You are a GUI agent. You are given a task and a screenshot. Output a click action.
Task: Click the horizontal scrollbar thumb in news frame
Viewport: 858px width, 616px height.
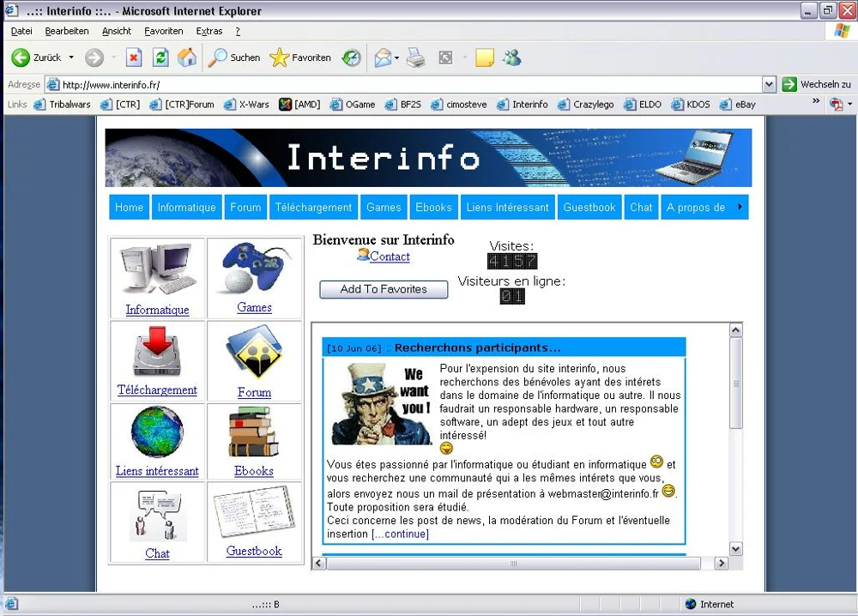[x=514, y=563]
